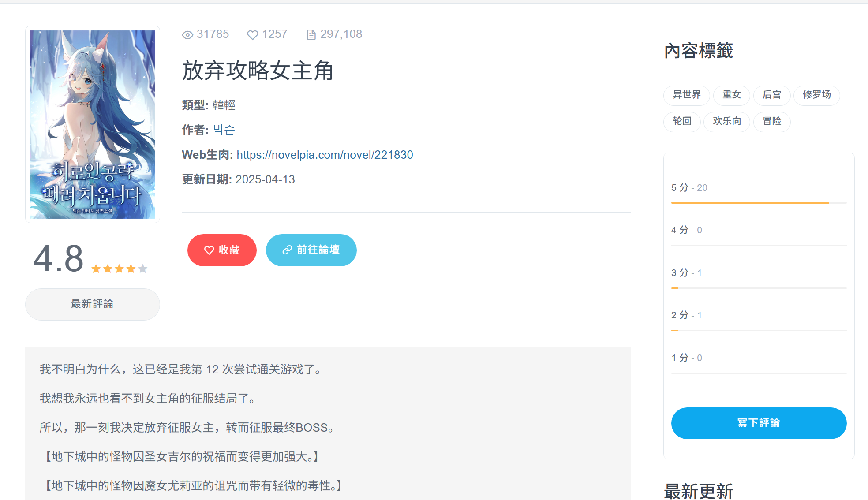Viewport: 868px width, 500px height.
Task: Open author 빅손 link
Action: tap(224, 130)
